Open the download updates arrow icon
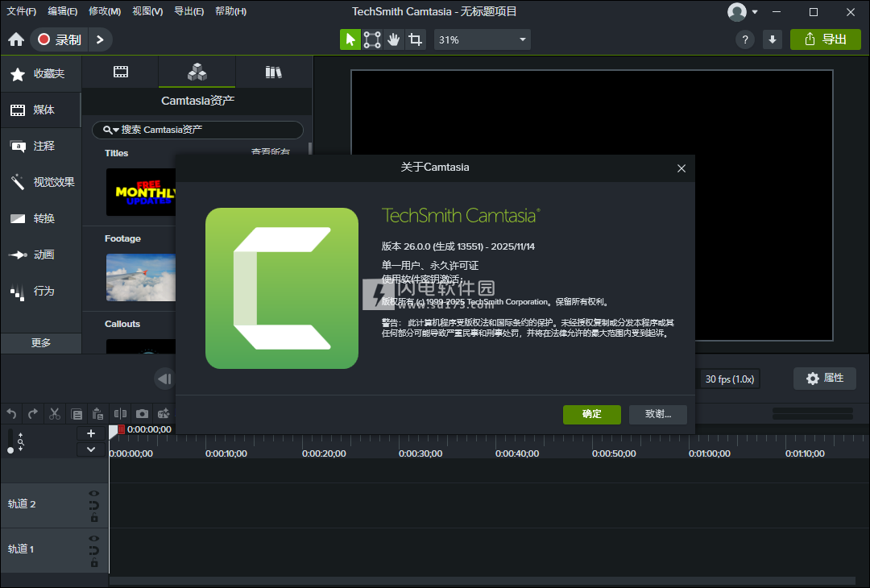 (773, 39)
